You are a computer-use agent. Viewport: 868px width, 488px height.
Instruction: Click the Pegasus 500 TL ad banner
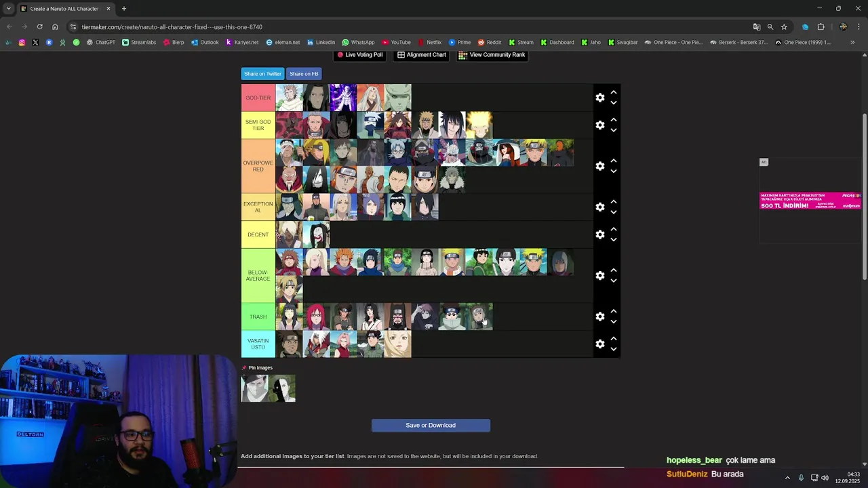tap(810, 201)
